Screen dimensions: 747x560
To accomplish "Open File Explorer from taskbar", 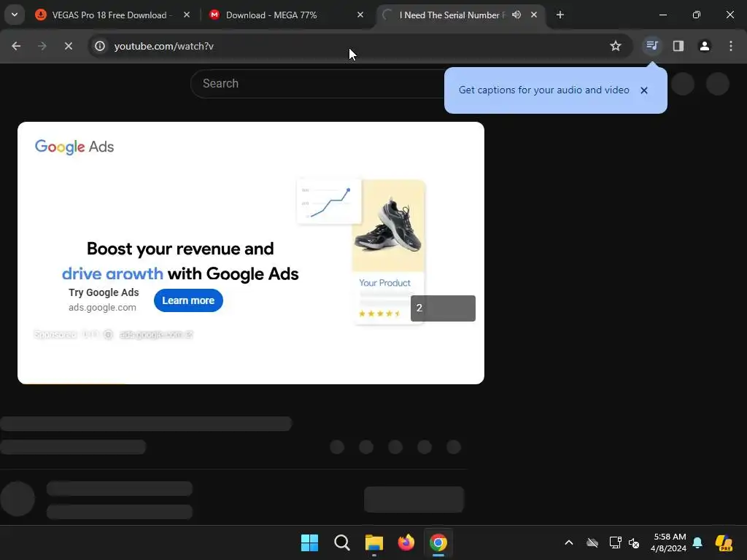I will click(x=374, y=542).
